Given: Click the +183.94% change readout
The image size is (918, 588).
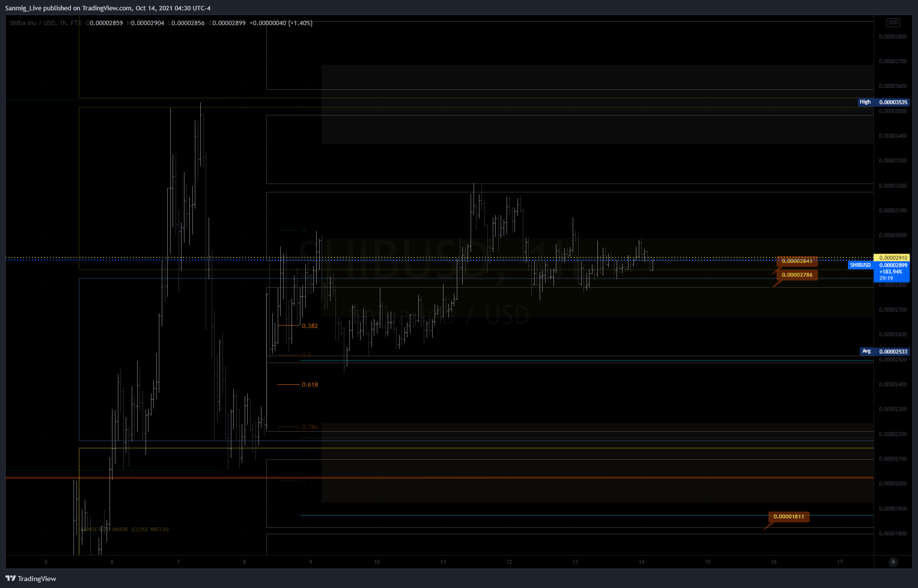Looking at the screenshot, I should point(891,272).
